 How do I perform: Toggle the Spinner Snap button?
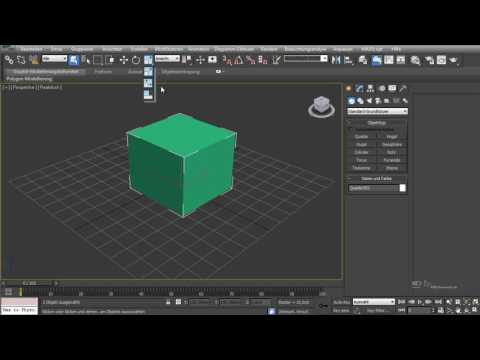point(263,60)
